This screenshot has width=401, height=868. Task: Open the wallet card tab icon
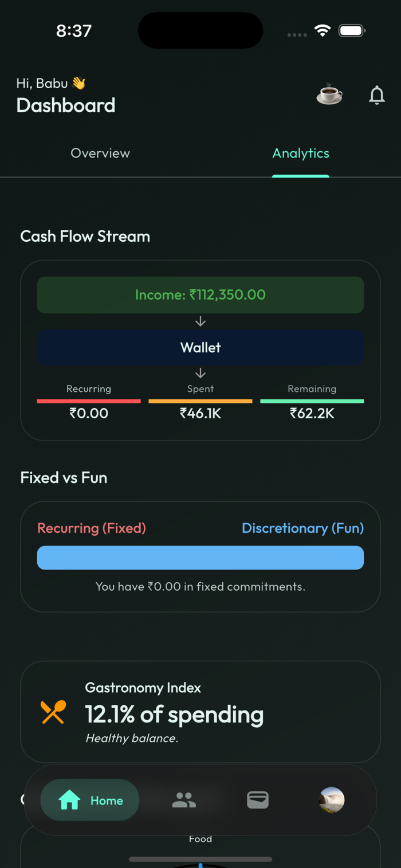258,800
